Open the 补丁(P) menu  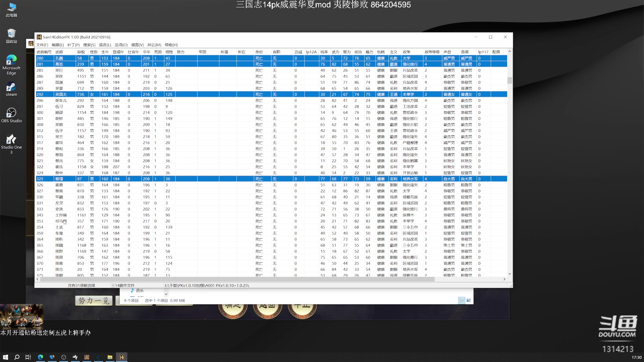pos(73,45)
